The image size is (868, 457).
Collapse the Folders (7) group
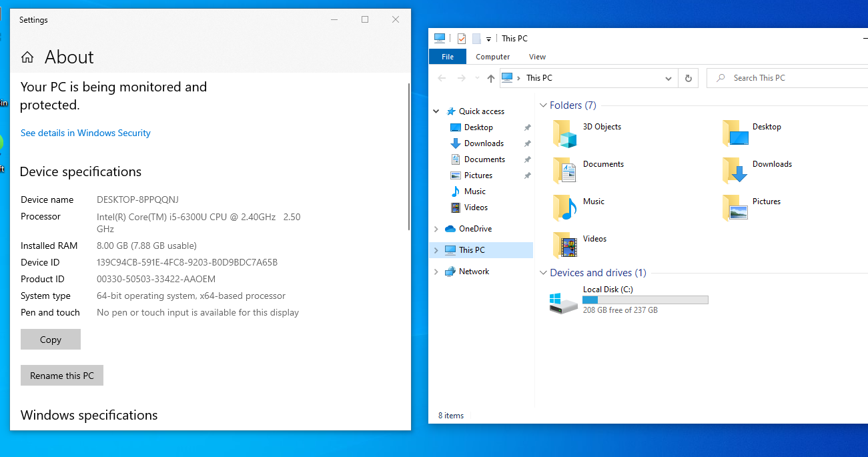(x=544, y=105)
